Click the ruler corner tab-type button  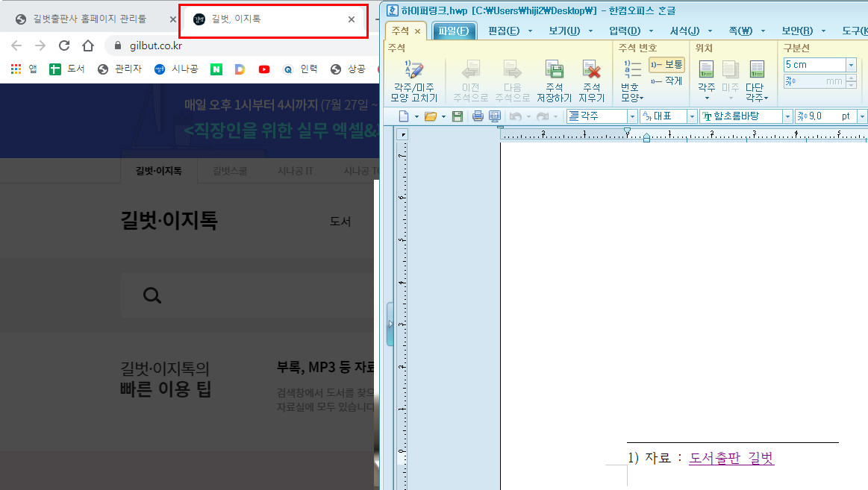pos(403,134)
